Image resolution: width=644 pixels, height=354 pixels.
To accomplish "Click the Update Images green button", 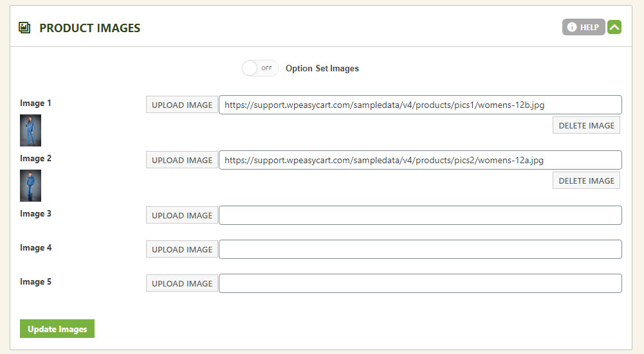I will point(57,329).
